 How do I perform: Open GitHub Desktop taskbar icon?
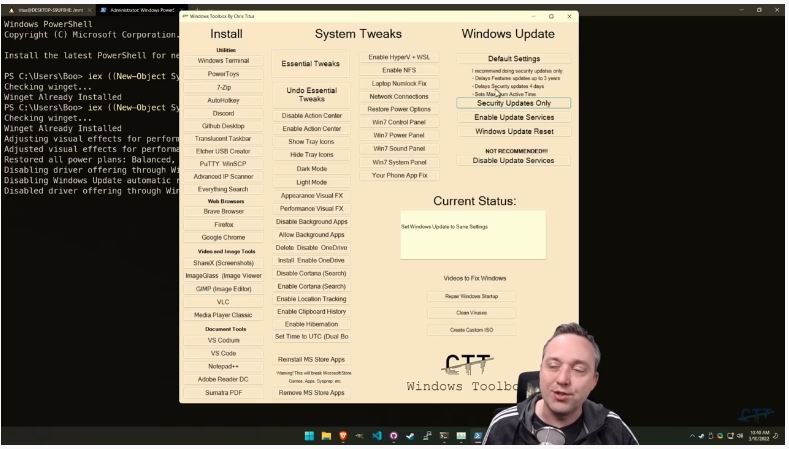click(x=393, y=436)
